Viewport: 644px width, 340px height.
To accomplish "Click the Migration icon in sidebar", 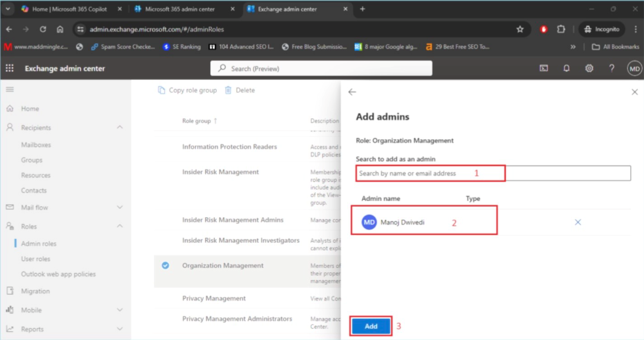I will click(9, 291).
